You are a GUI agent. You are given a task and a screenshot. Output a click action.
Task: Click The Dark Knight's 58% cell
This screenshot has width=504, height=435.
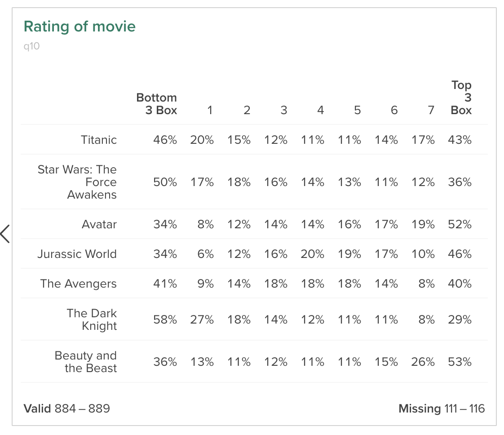165,320
